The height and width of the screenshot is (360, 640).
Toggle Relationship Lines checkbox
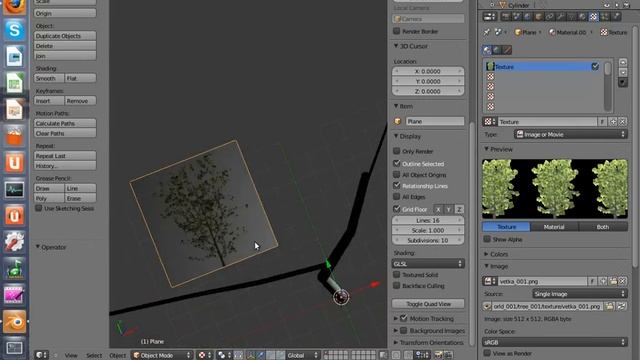[397, 185]
